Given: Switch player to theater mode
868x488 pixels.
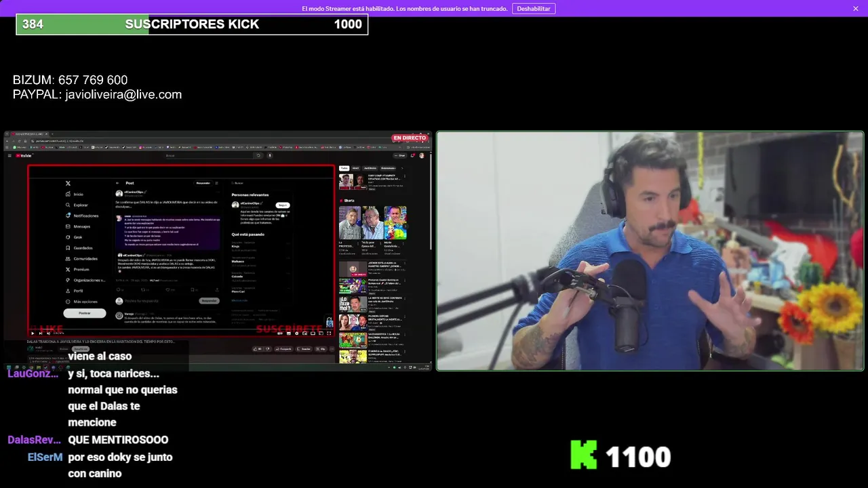Looking at the screenshot, I should 313,333.
